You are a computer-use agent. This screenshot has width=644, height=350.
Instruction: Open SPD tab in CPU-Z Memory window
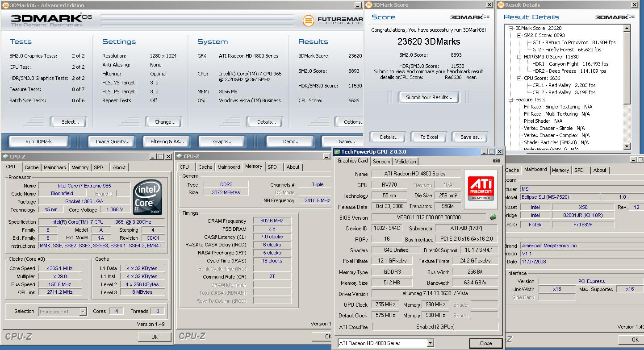point(272,167)
